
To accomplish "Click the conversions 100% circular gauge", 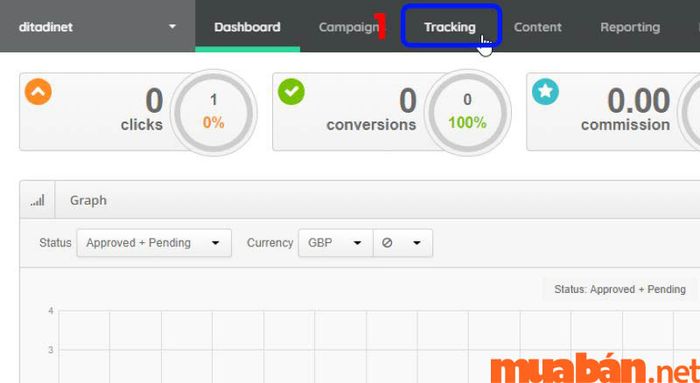I will coord(467,112).
